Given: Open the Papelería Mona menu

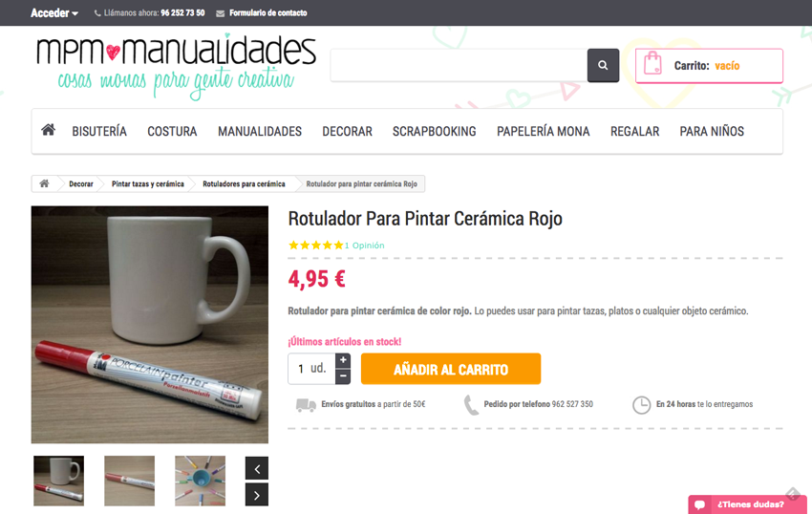Looking at the screenshot, I should click(544, 132).
